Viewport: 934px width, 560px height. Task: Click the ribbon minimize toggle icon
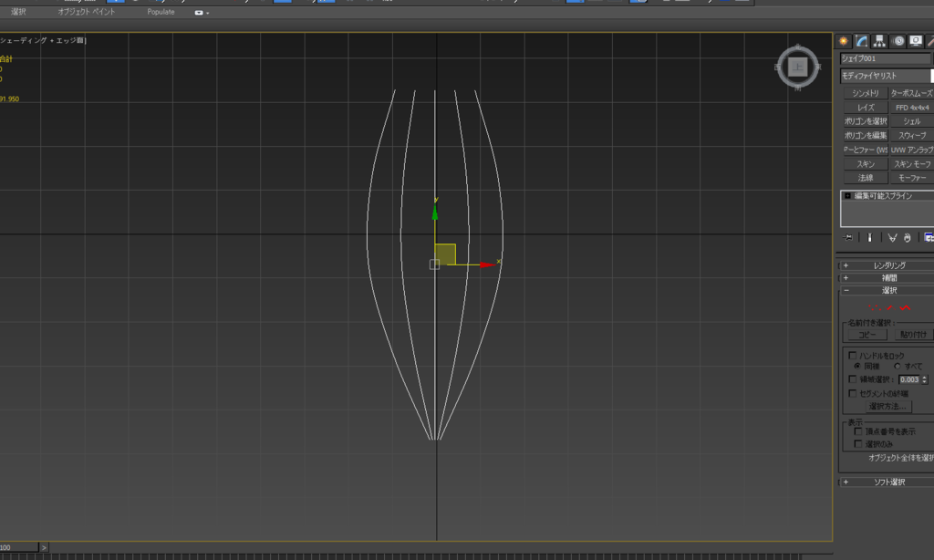[199, 13]
